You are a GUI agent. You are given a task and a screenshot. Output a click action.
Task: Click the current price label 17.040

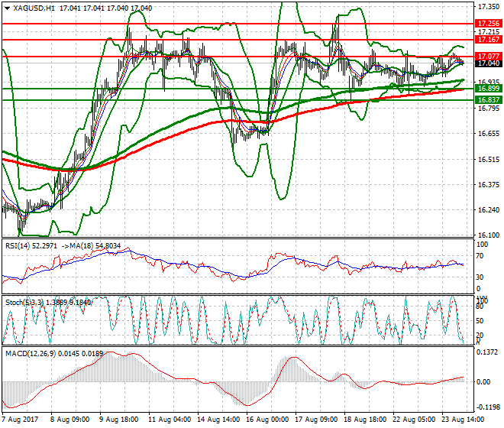click(488, 63)
